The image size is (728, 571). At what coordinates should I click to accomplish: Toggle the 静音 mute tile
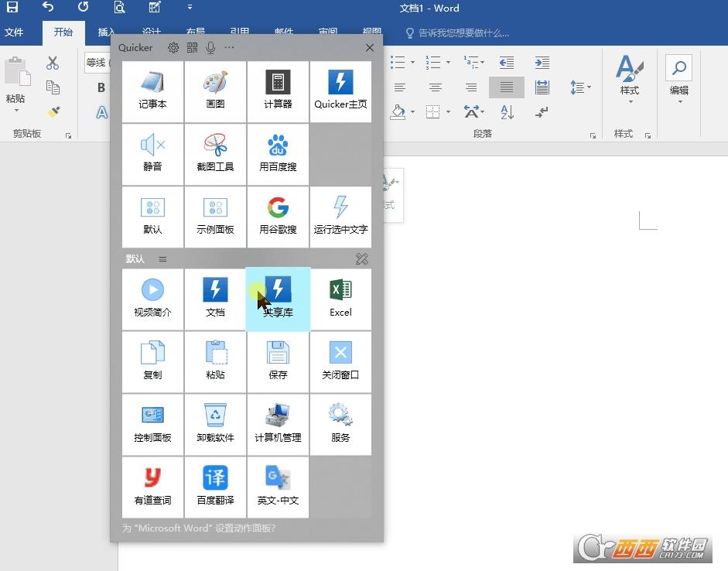[152, 155]
